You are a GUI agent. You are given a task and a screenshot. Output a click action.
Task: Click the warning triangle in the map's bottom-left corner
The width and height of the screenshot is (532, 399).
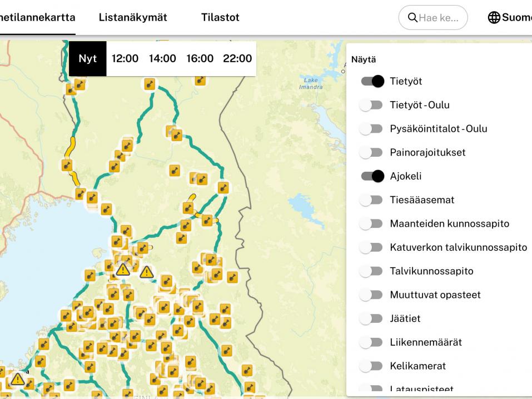click(x=18, y=379)
